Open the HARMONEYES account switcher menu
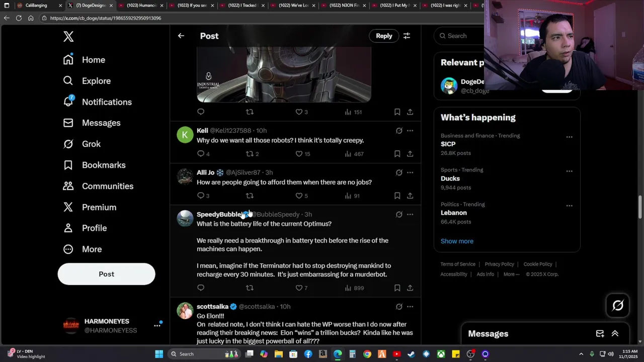Screen dimensions: 644x362 click(157, 326)
